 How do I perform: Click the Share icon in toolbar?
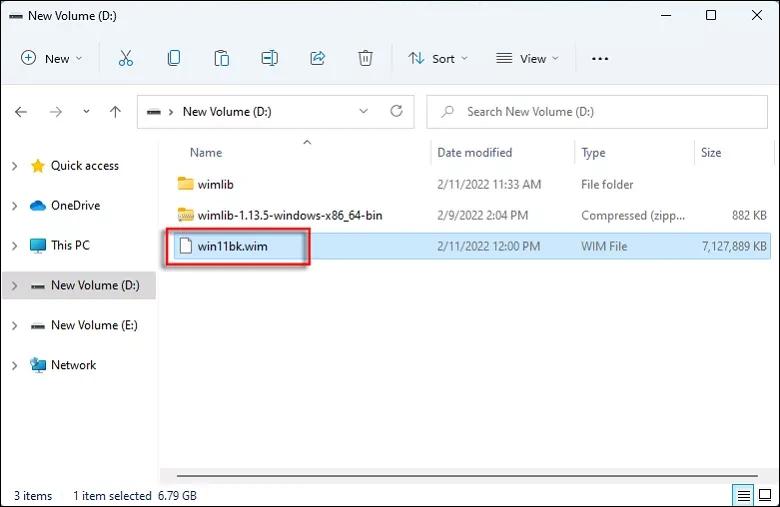click(317, 58)
